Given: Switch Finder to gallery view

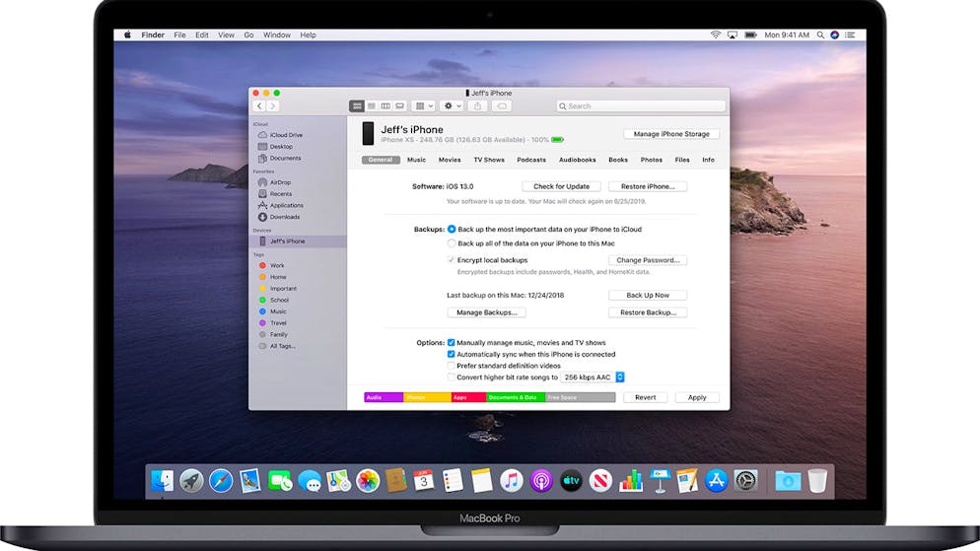Looking at the screenshot, I should pyautogui.click(x=400, y=106).
